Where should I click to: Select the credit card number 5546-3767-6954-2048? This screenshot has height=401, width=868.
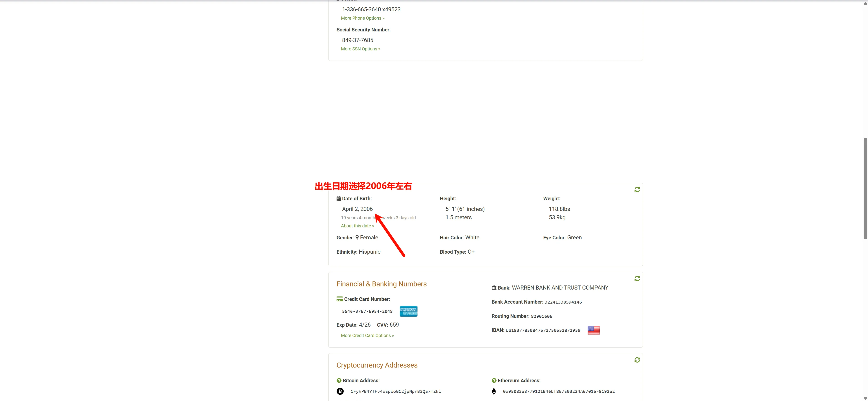coord(367,311)
